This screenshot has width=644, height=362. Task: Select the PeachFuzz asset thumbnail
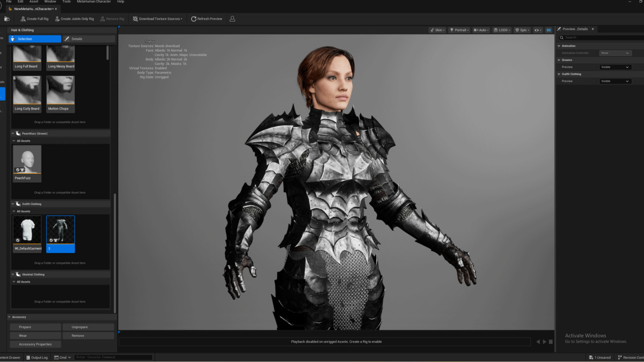click(x=27, y=164)
